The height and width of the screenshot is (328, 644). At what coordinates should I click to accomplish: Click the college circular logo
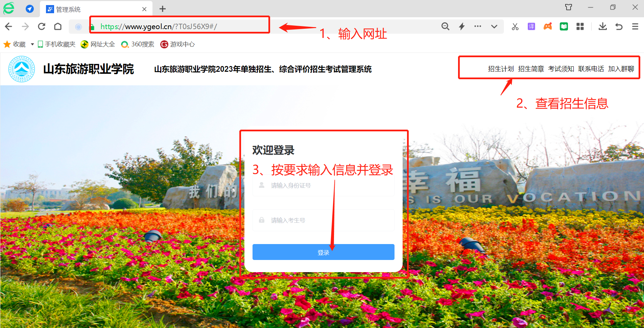tap(22, 69)
